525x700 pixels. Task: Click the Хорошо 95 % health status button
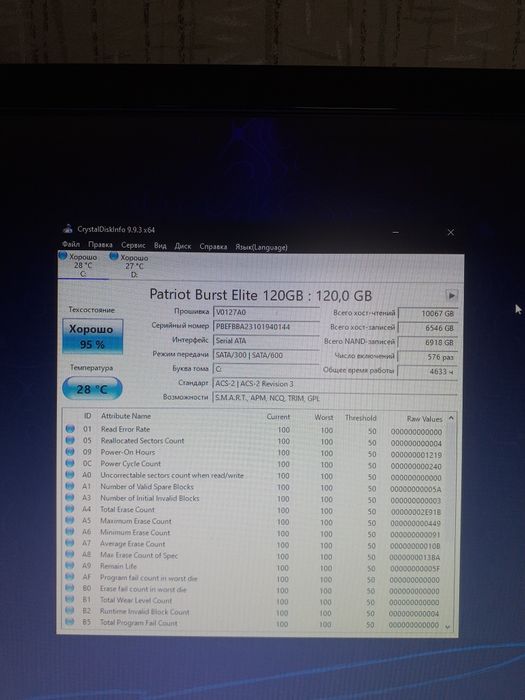click(x=92, y=336)
